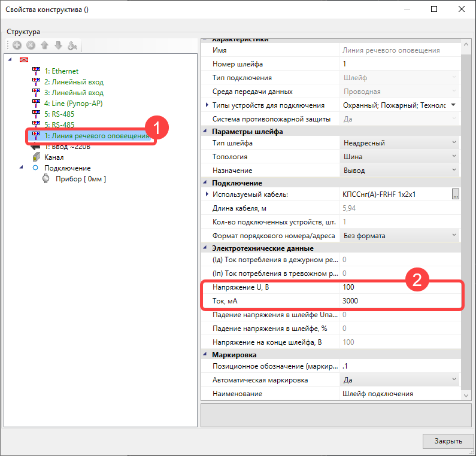Collapse the Подключение tree node

22,168
